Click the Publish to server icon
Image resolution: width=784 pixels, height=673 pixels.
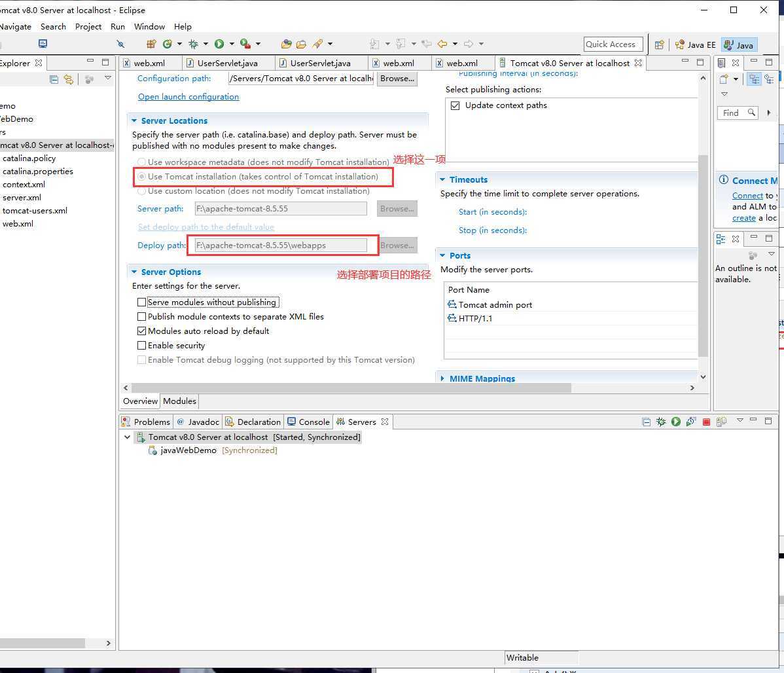click(x=721, y=422)
